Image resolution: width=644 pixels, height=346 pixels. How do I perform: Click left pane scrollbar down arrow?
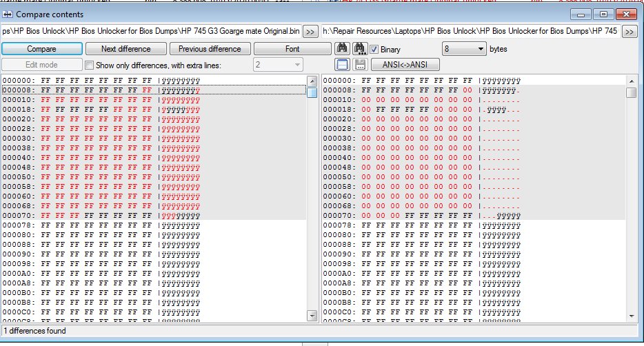click(312, 315)
